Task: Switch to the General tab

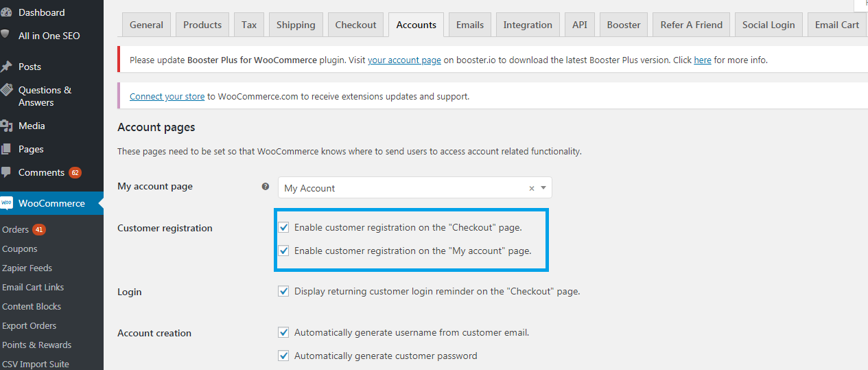Action: pos(146,25)
